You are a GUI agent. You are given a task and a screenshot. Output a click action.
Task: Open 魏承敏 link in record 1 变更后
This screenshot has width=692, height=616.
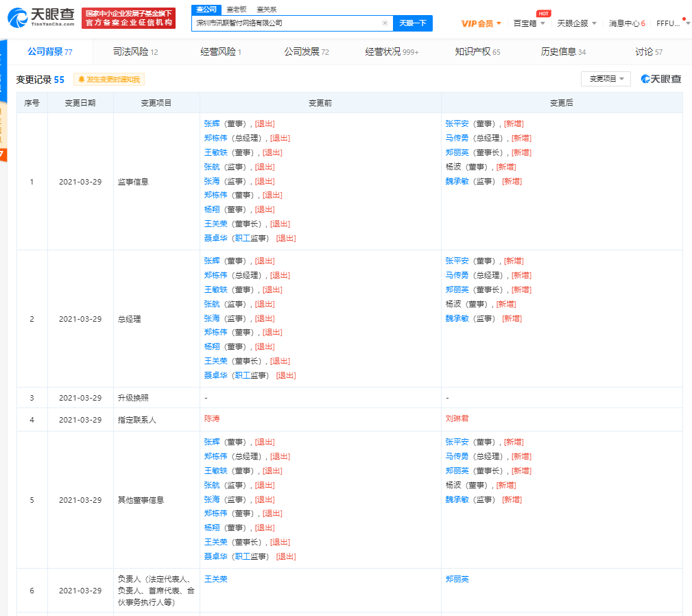point(457,181)
